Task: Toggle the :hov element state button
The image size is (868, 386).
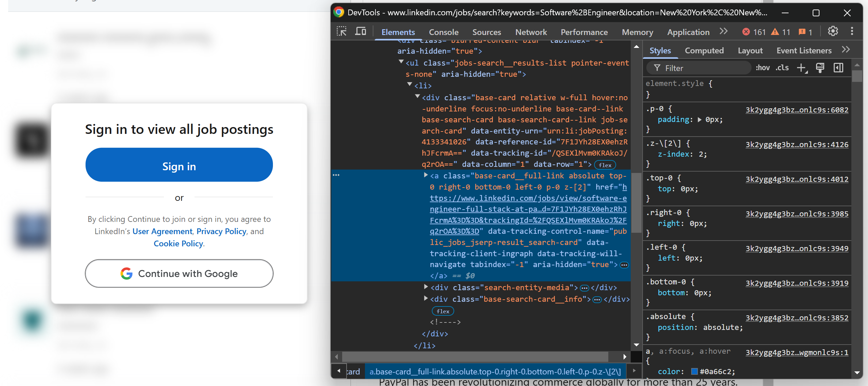Action: coord(762,68)
